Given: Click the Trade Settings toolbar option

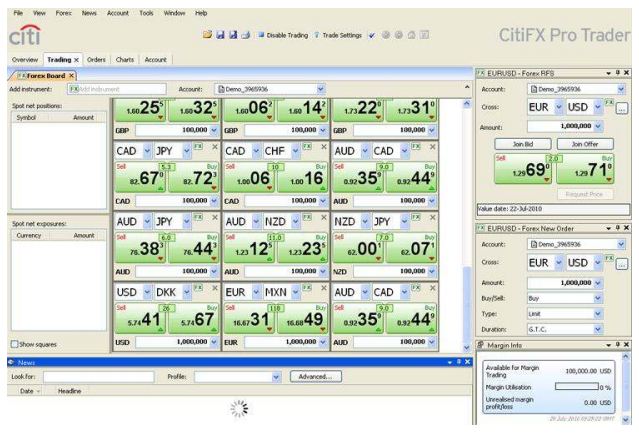Looking at the screenshot, I should point(342,34).
